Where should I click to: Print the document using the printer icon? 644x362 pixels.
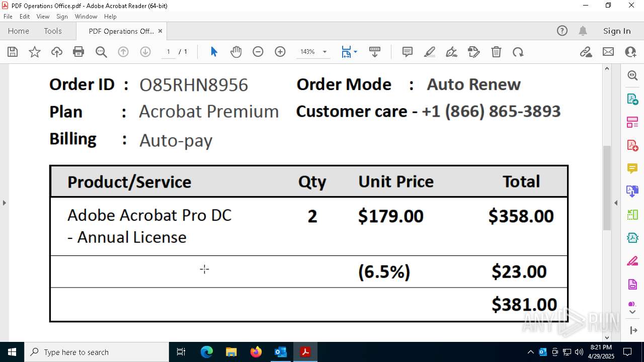point(78,52)
